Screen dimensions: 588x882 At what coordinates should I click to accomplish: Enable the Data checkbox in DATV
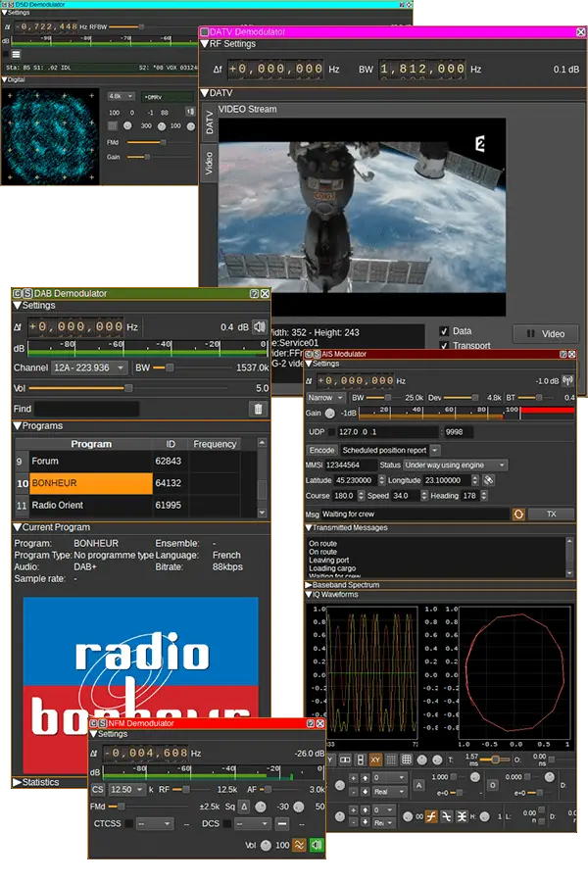[445, 331]
